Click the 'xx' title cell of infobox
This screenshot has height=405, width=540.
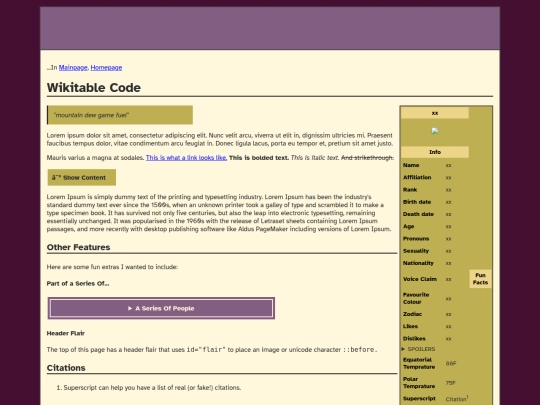click(435, 113)
